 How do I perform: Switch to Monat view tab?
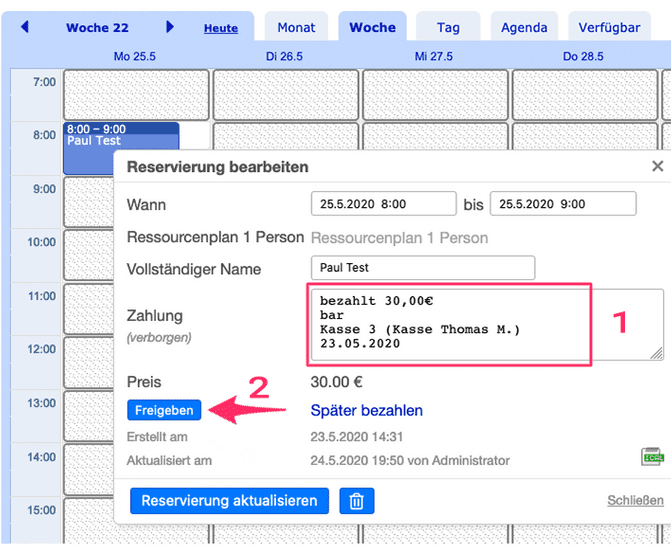coord(296,27)
